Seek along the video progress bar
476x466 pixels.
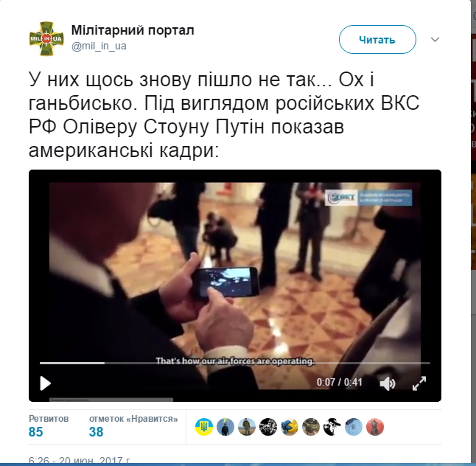(234, 363)
